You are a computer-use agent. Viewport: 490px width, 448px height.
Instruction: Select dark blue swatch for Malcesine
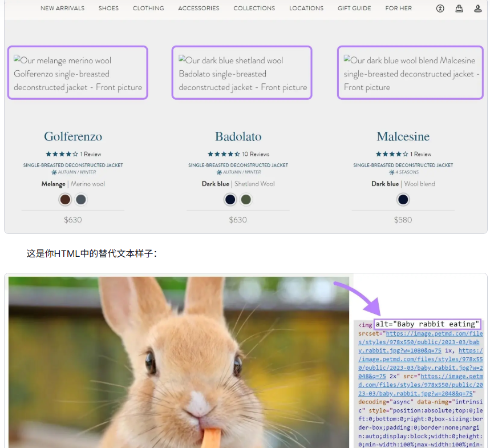point(403,199)
